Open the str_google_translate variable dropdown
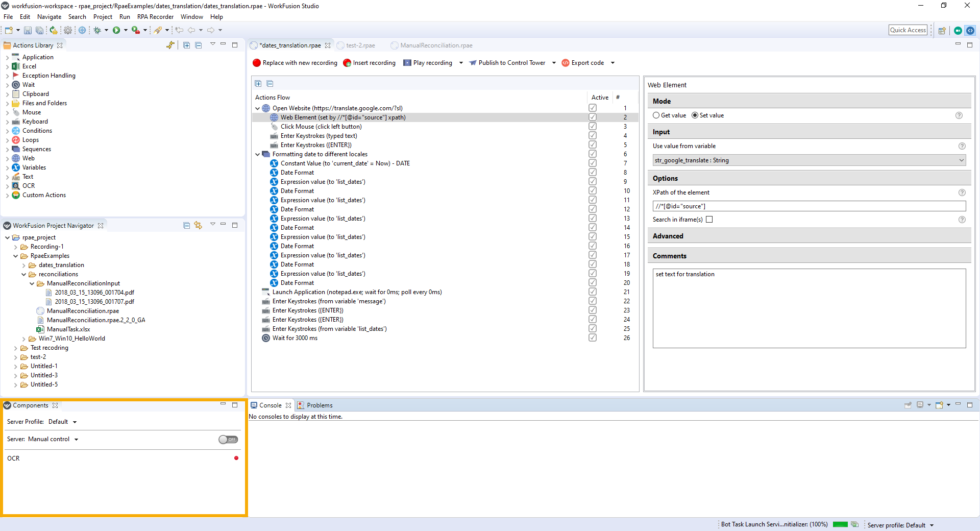 [810, 160]
